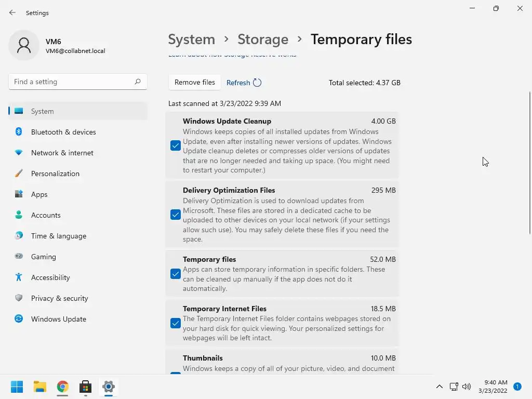The image size is (532, 399).
Task: Uncheck Delivery Optimization Files checkbox
Action: 176,215
